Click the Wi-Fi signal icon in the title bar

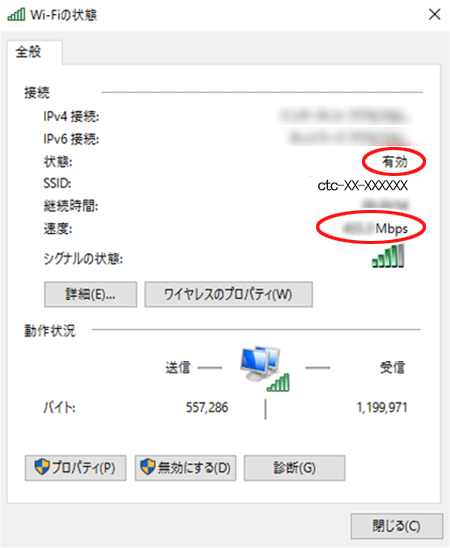point(16,14)
